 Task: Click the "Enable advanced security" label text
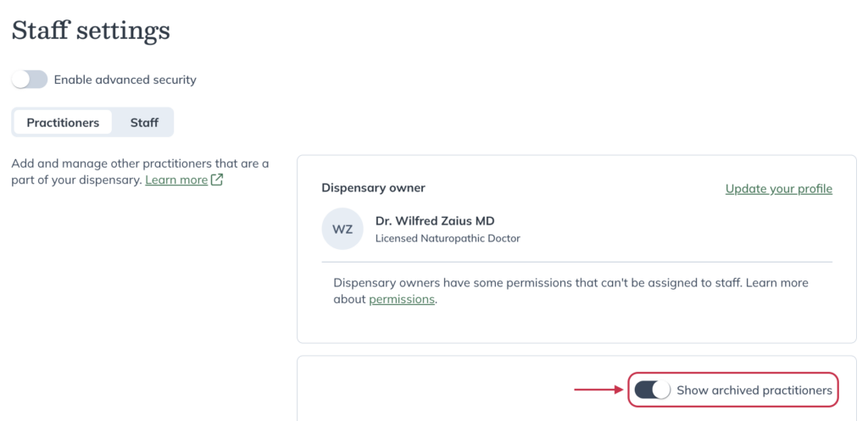pyautogui.click(x=125, y=80)
